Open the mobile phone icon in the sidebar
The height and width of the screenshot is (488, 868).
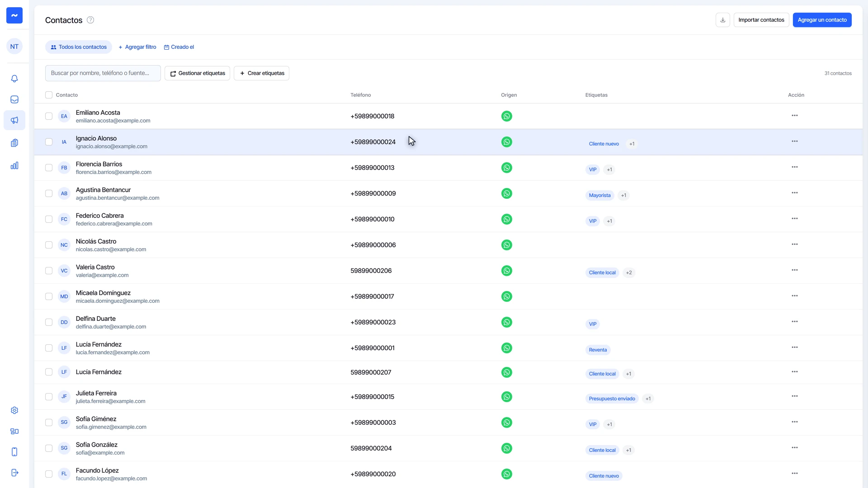[14, 452]
